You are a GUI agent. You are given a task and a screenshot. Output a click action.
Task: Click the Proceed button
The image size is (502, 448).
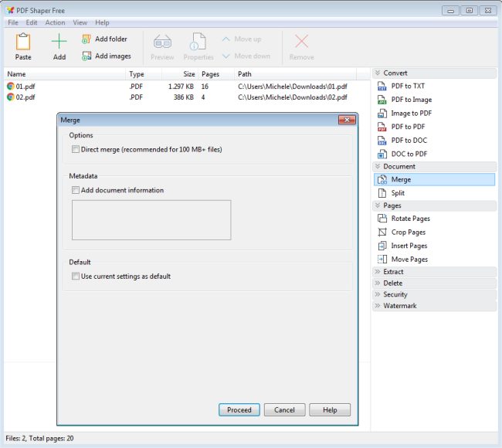[239, 410]
